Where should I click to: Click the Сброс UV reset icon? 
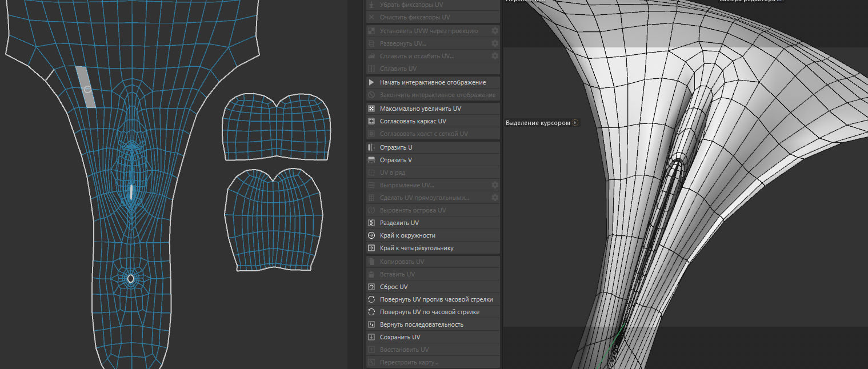tap(371, 287)
